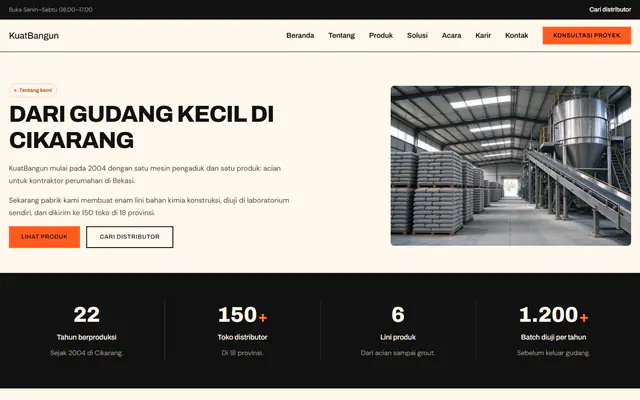Click the 1.200+ Batch diuji per tahun statistic
Viewport: 640px width, 400px height.
coord(553,331)
